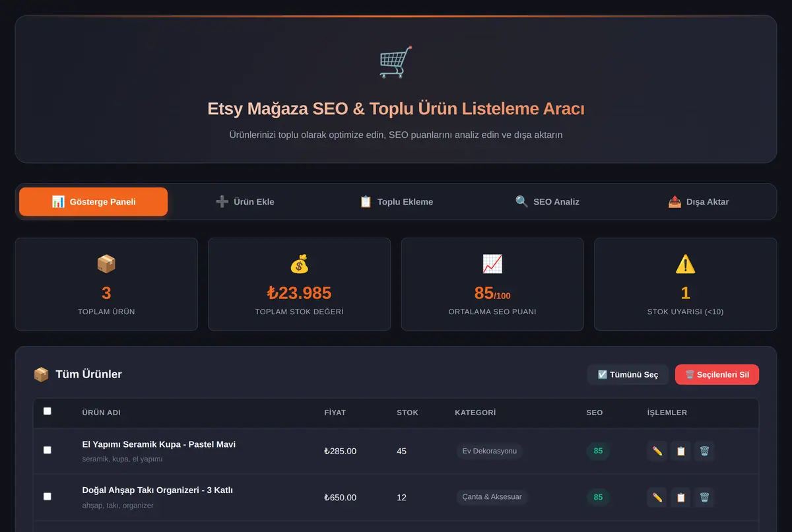Image resolution: width=792 pixels, height=532 pixels.
Task: Click the money bag icon on stock value card
Action: tap(299, 264)
